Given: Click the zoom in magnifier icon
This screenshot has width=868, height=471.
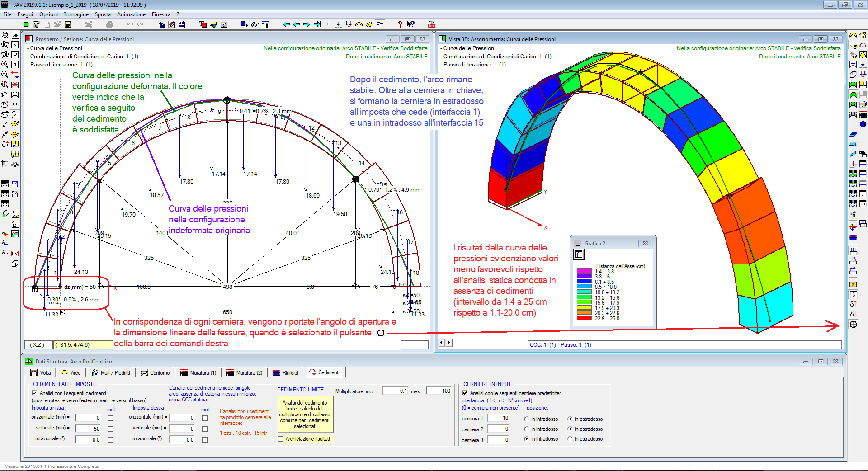Looking at the screenshot, I should click(5, 64).
